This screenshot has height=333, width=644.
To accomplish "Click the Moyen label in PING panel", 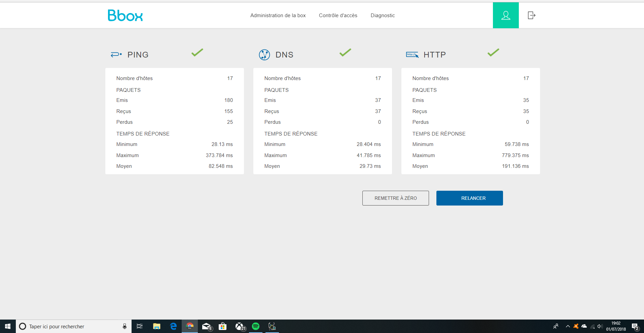I will tap(124, 166).
